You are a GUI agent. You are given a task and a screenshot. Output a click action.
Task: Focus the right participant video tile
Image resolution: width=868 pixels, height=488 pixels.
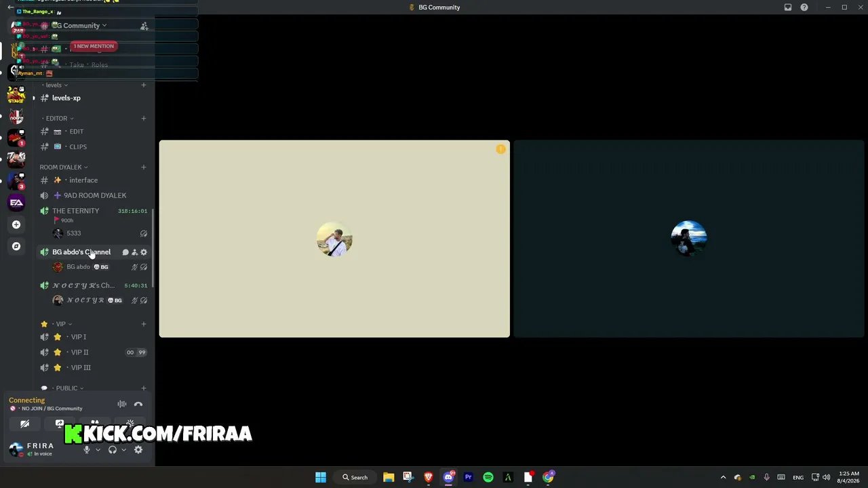tap(688, 239)
